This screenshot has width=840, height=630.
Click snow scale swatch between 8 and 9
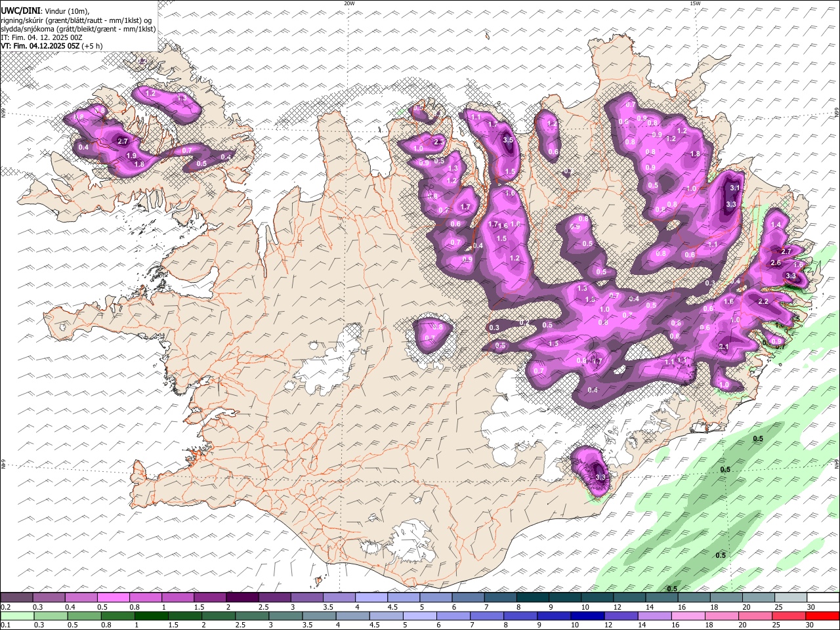coord(532,597)
